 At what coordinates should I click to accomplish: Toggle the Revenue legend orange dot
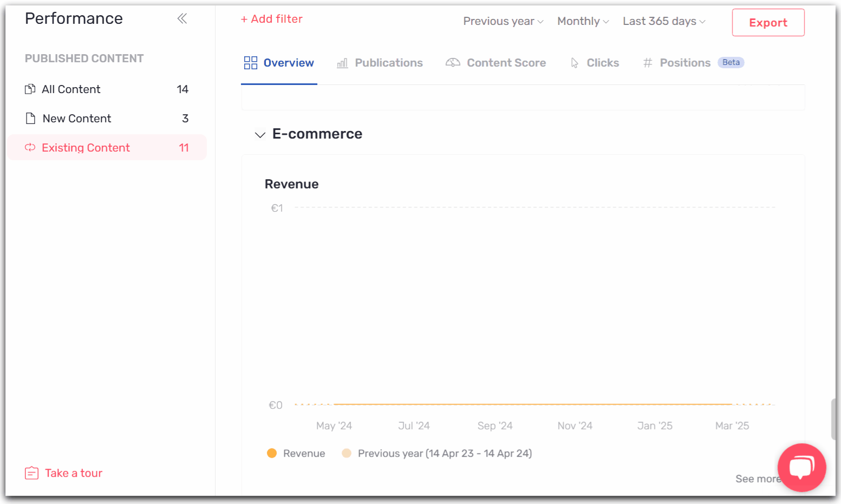[272, 453]
